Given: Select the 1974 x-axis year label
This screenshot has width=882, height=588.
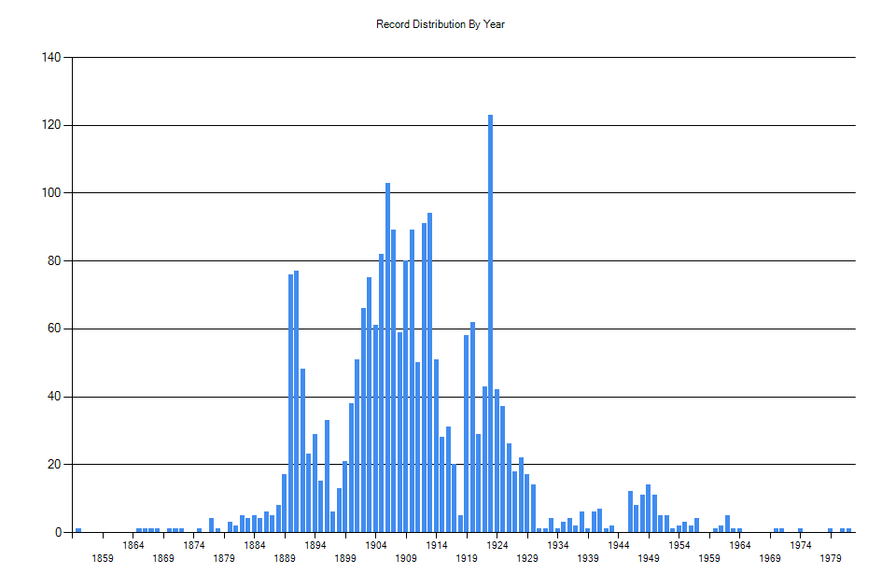Looking at the screenshot, I should [x=801, y=545].
